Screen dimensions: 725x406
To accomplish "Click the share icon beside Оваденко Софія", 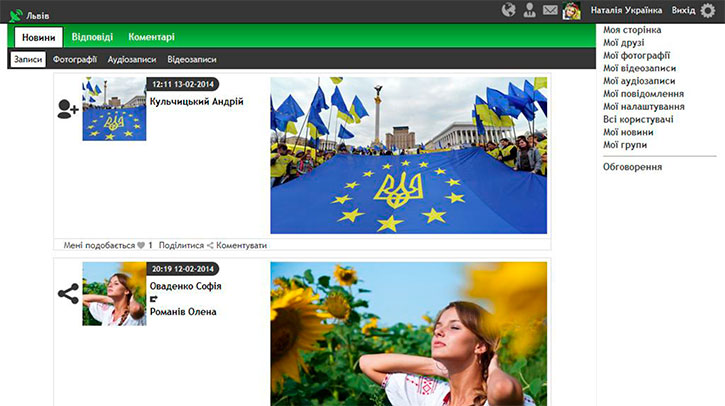I will click(68, 294).
